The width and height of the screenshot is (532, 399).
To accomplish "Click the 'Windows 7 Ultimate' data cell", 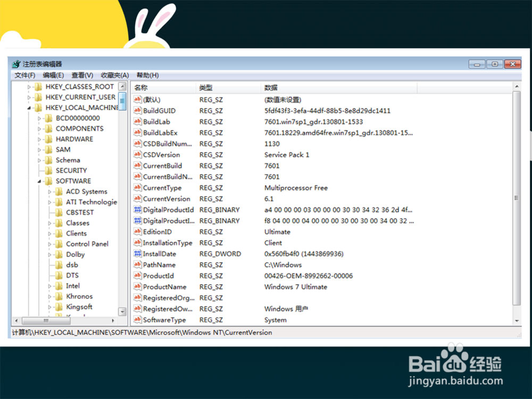I will point(295,287).
